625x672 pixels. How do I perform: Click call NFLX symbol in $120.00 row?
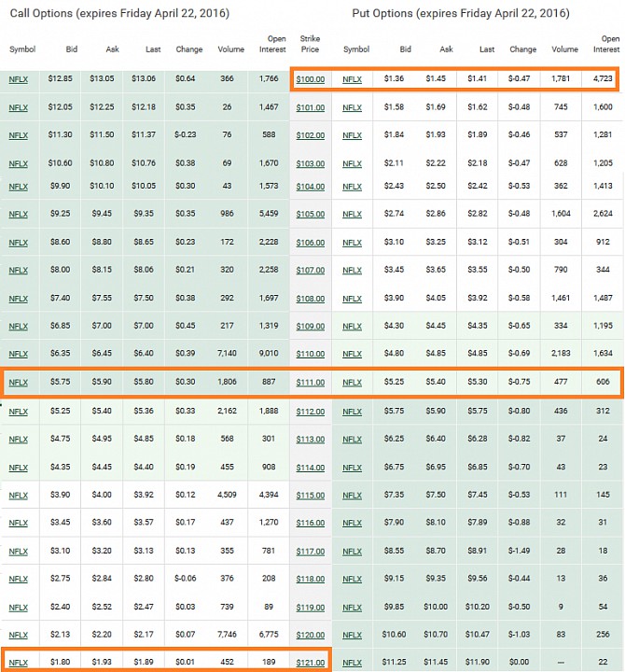tap(19, 635)
